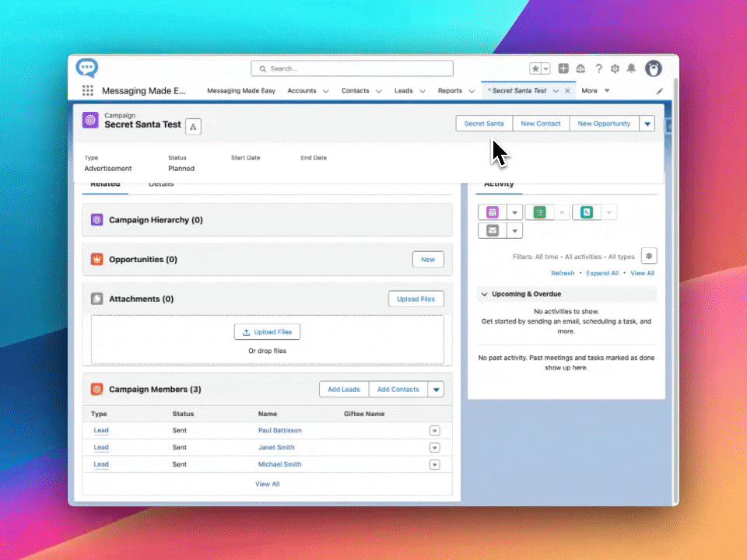
Task: Open the notifications bell
Action: click(631, 68)
